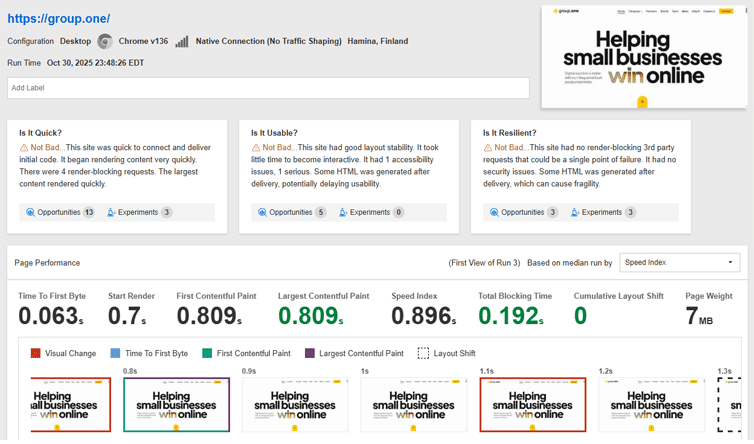Click the connection signal bars icon

(182, 41)
